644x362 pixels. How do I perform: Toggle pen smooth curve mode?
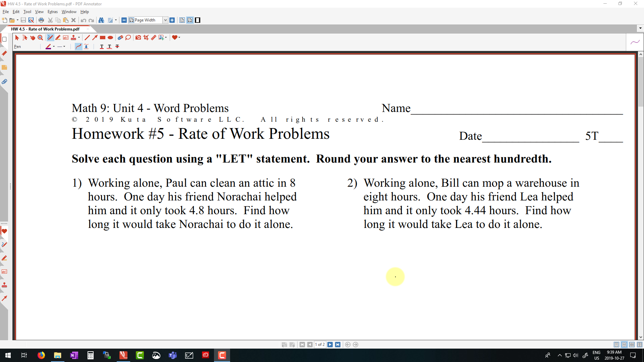pyautogui.click(x=78, y=47)
